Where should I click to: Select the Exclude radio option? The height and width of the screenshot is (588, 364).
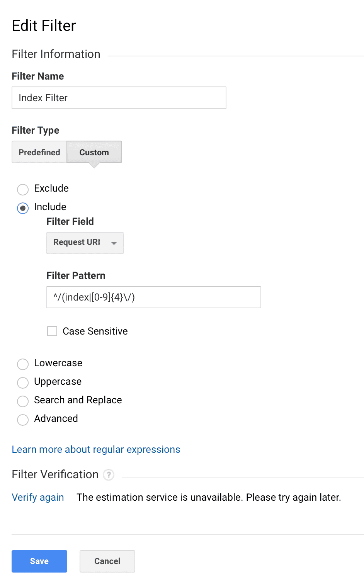click(23, 189)
